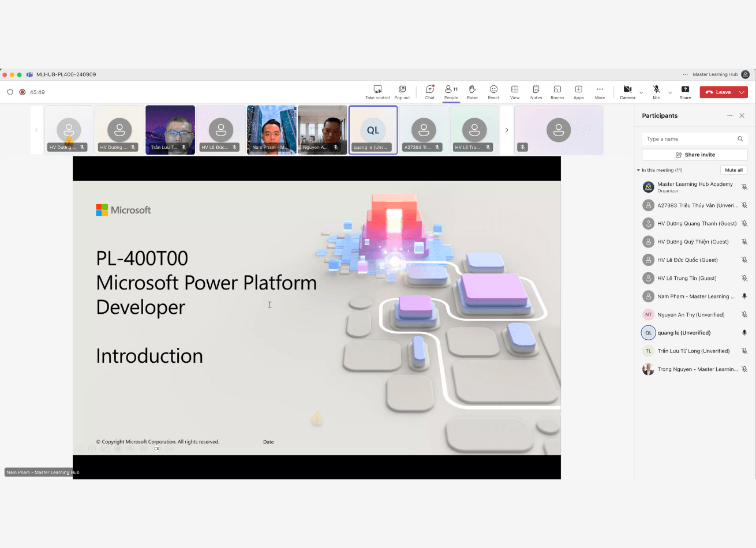Select the Nguyen A... video tile

coord(322,130)
